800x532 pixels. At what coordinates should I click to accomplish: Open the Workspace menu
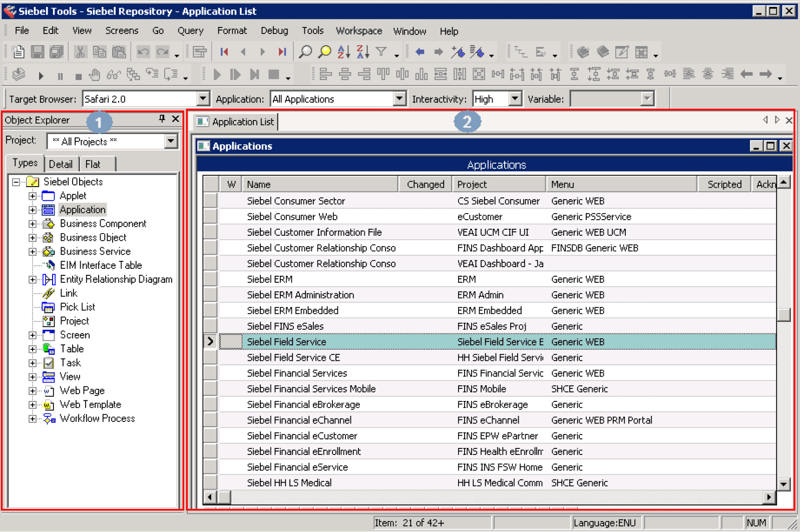(x=359, y=31)
